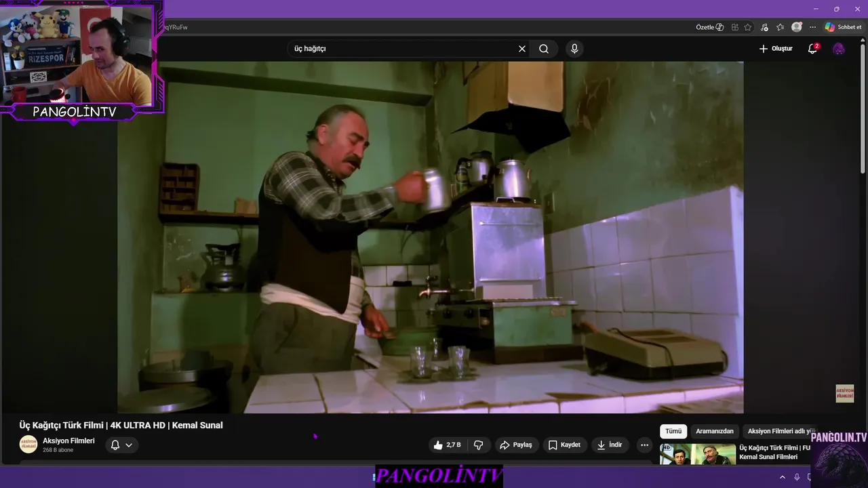Clear the YouTube search box text
Viewport: 868px width, 488px height.
pyautogui.click(x=522, y=49)
